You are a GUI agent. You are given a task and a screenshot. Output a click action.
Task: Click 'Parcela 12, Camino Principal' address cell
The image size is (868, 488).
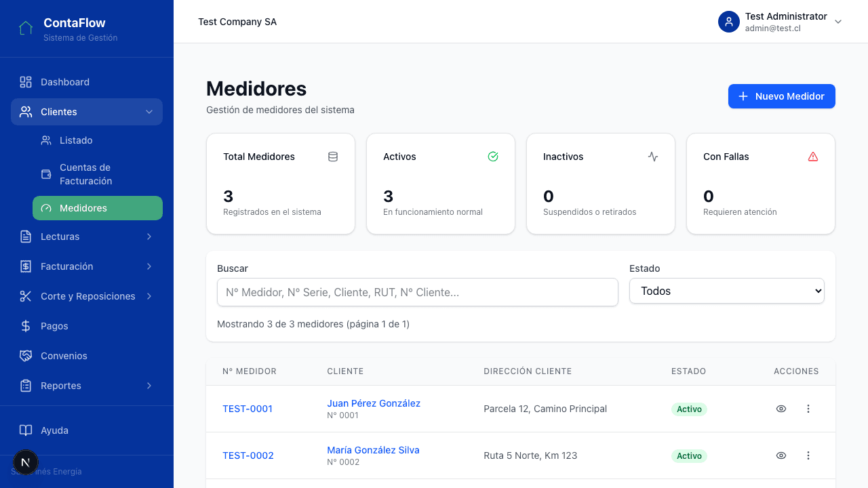coord(545,409)
